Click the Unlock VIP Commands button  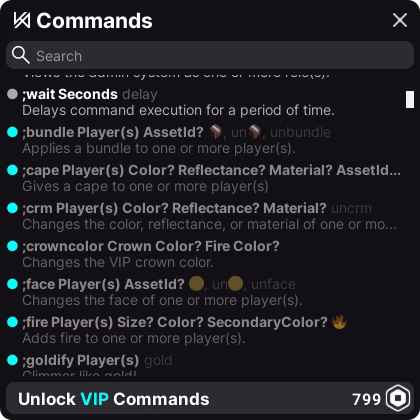[x=210, y=399]
